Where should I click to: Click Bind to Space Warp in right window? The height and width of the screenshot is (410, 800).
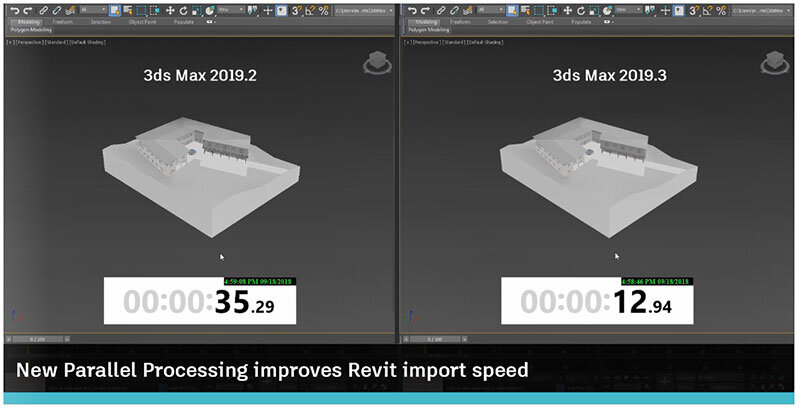coord(467,11)
